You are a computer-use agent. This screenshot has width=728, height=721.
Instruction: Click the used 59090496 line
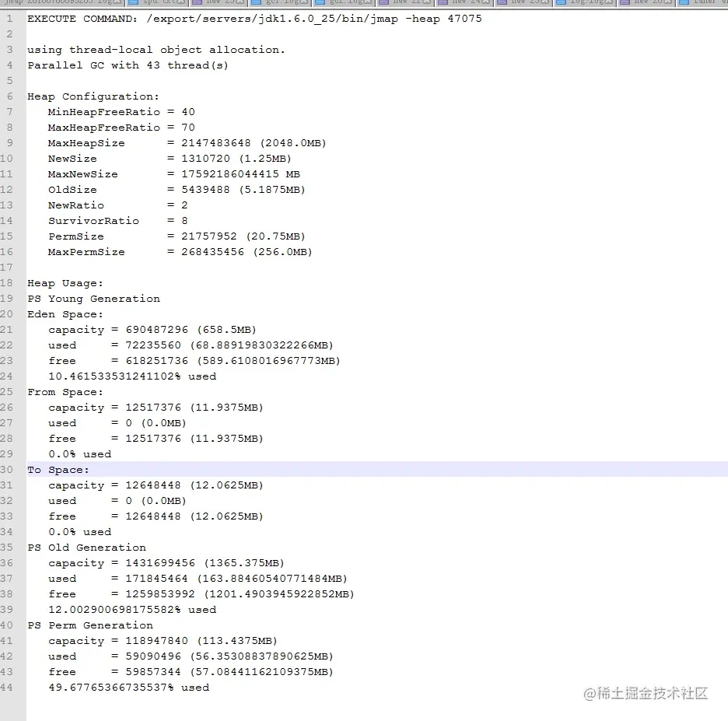click(x=191, y=657)
